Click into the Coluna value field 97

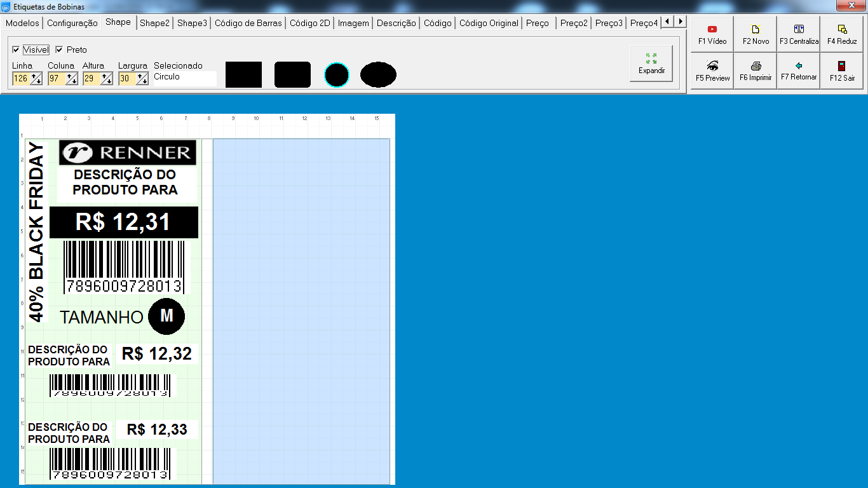point(57,79)
